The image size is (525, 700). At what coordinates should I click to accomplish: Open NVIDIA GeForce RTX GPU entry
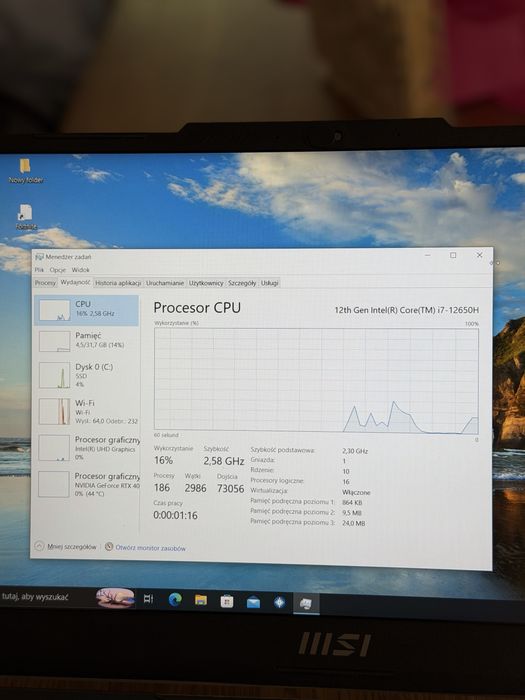point(87,484)
